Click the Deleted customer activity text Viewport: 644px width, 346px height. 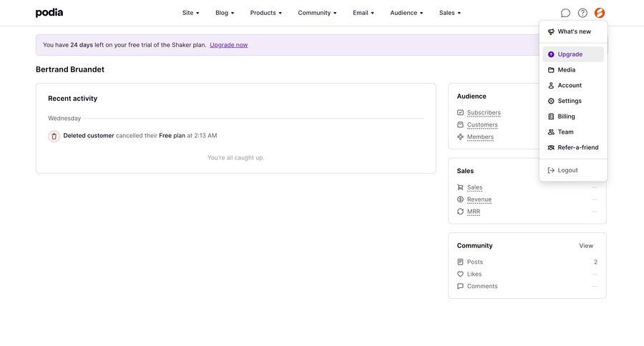[89, 135]
